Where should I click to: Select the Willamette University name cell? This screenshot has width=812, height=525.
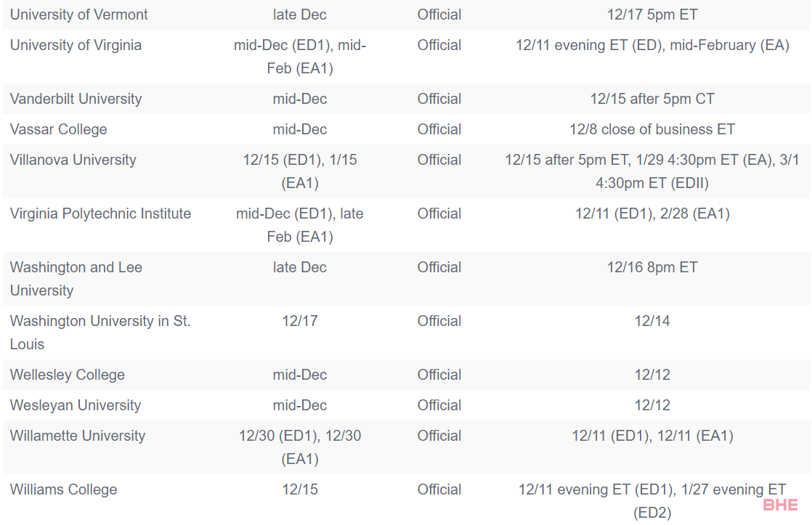[x=78, y=436]
